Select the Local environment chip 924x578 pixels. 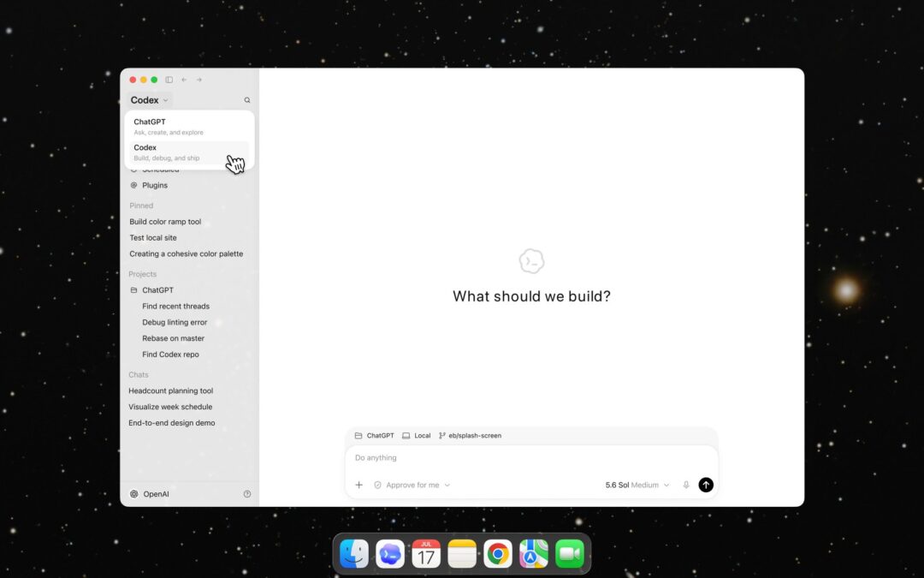coord(417,436)
